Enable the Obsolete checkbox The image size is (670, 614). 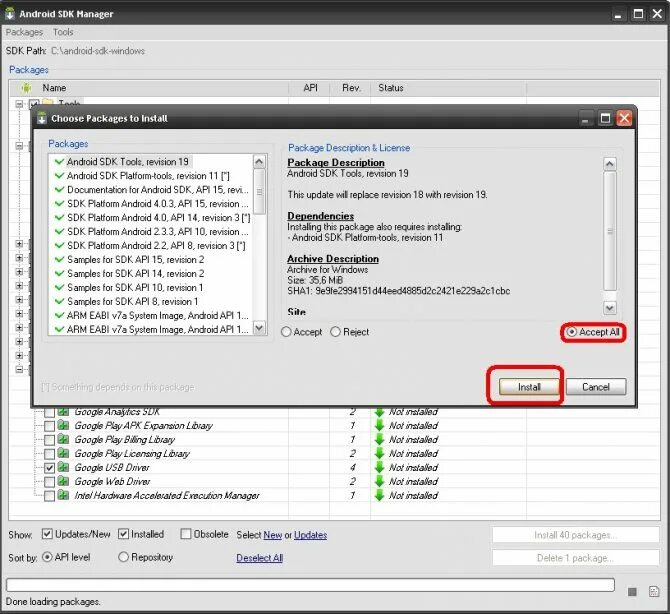[185, 534]
